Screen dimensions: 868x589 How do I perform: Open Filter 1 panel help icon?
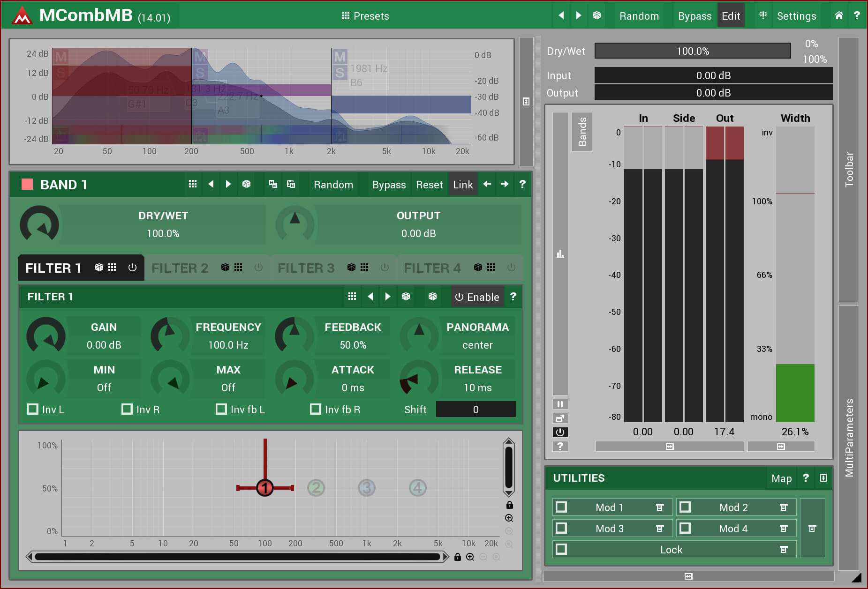click(513, 297)
